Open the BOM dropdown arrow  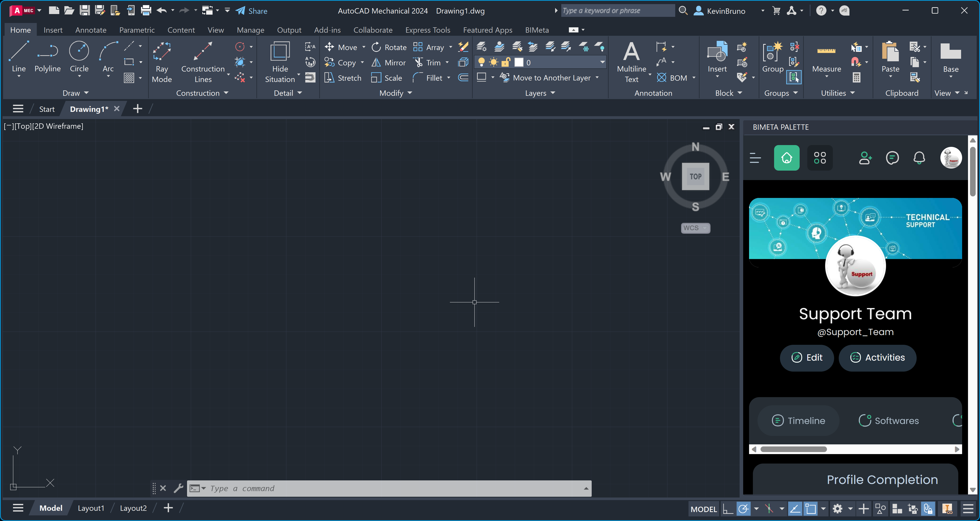(x=694, y=78)
